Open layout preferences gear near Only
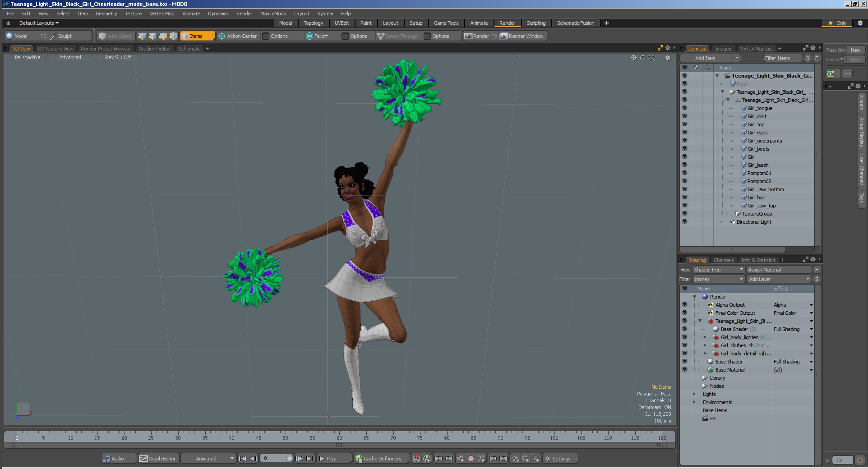Viewport: 868px width, 469px height. click(860, 23)
